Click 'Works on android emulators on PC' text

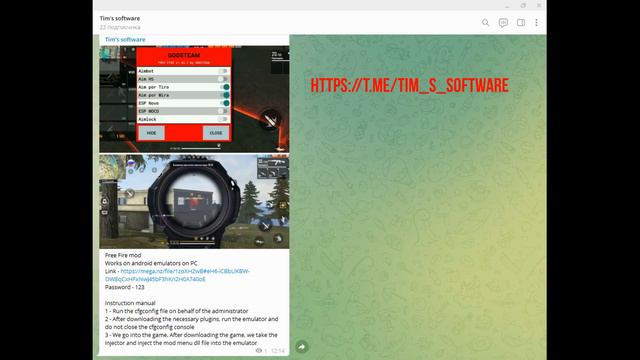(x=151, y=263)
